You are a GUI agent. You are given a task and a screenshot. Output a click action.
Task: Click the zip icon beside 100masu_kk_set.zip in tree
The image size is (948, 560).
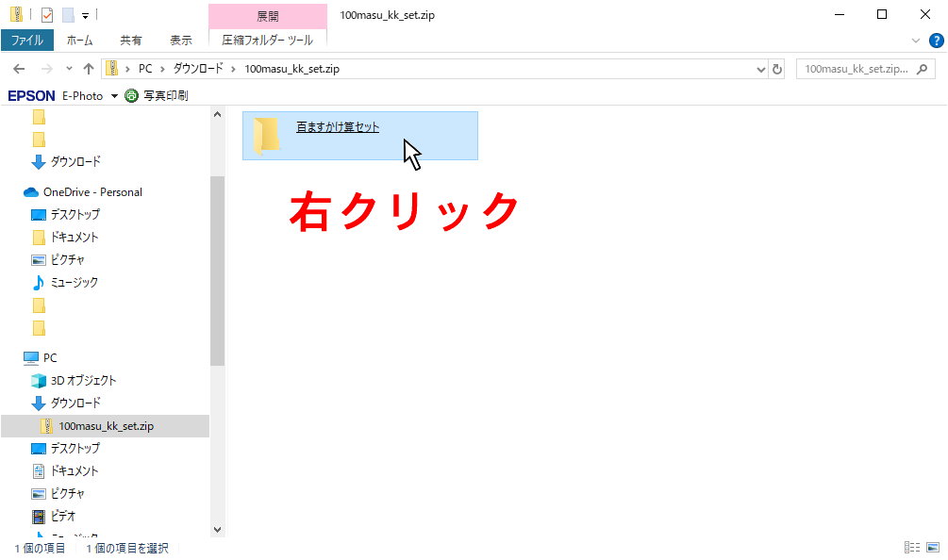click(46, 426)
